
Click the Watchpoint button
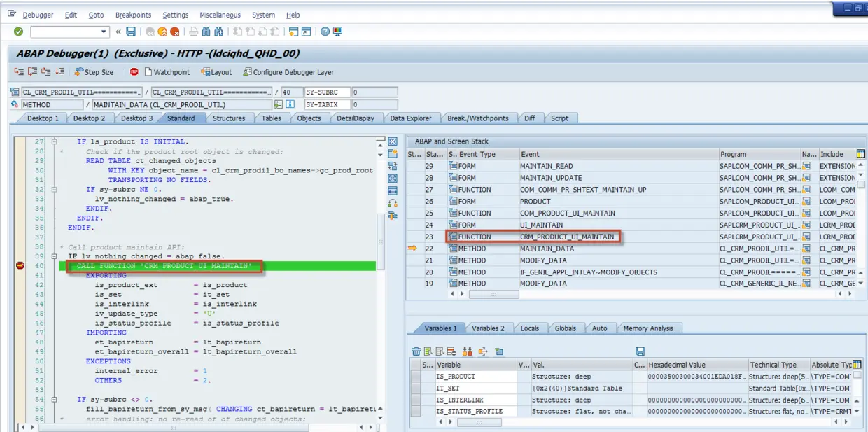[167, 72]
